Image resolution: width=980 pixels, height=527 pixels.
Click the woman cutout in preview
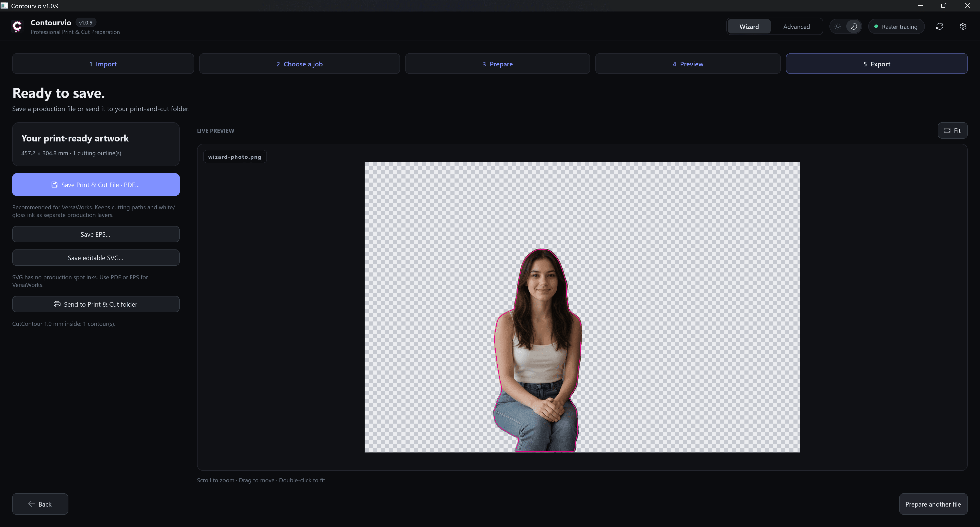coord(537,350)
